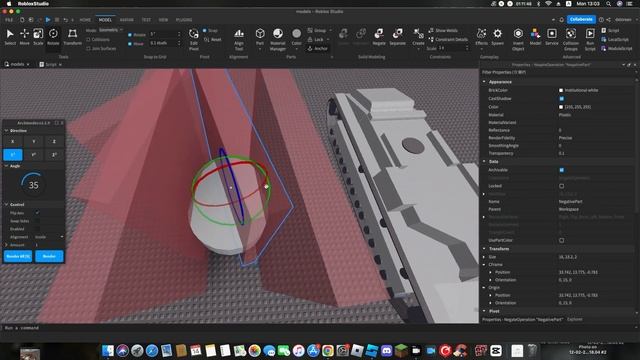Screen dimensions: 640x360
Task: Open the Service insert dialog
Action: point(552,37)
